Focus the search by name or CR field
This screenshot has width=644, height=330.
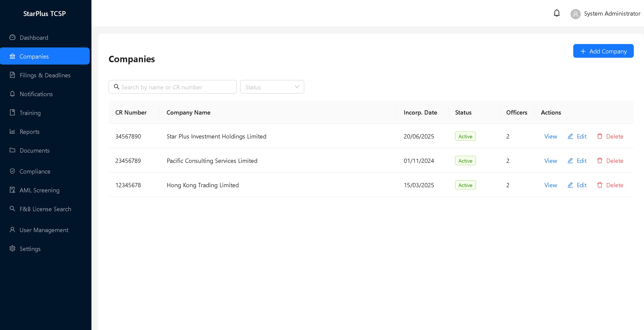[x=172, y=87]
